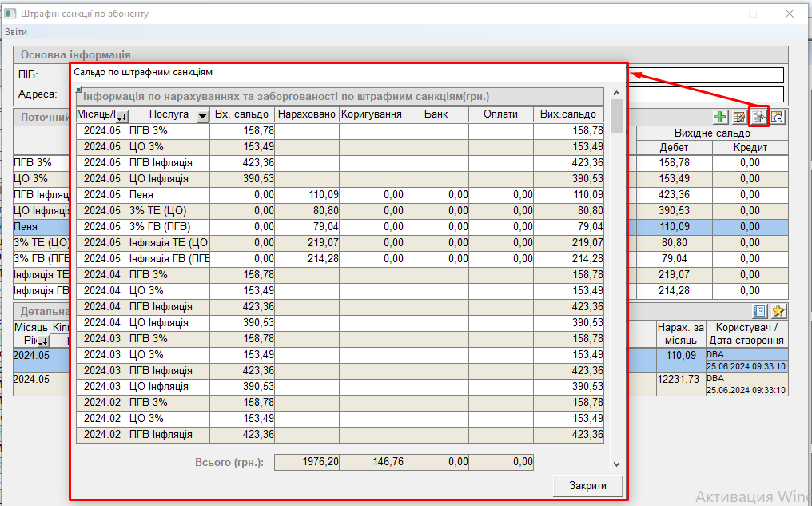The image size is (812, 506).
Task: Select the Інфляція ГВ 214,28 nарахovano cell
Action: tap(306, 258)
